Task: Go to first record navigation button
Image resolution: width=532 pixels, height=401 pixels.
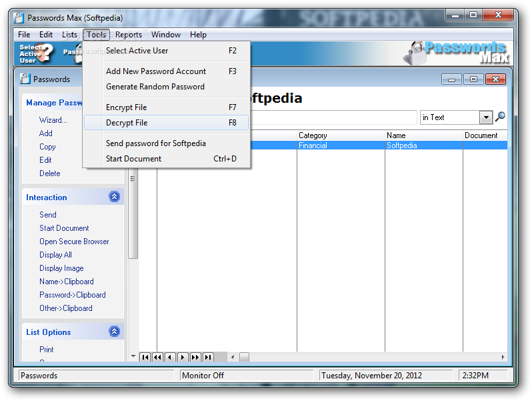Action: [145, 357]
